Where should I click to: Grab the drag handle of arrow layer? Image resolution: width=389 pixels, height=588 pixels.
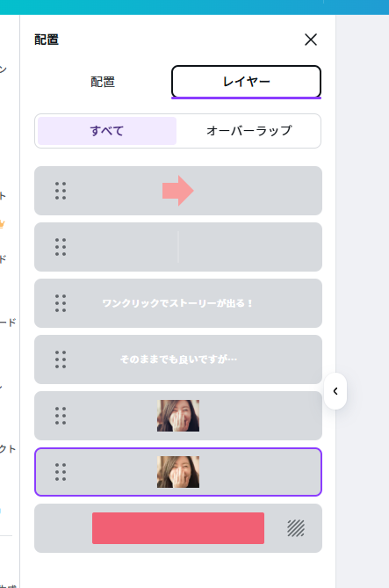tap(61, 191)
